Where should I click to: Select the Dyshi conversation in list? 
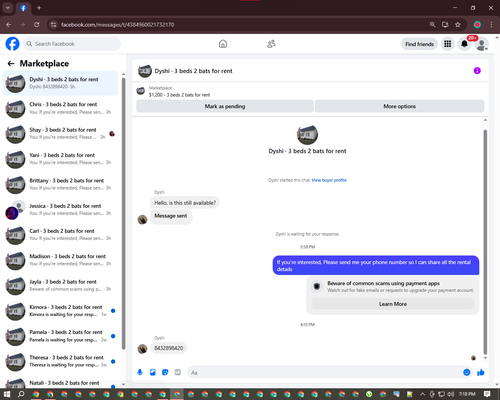point(60,83)
